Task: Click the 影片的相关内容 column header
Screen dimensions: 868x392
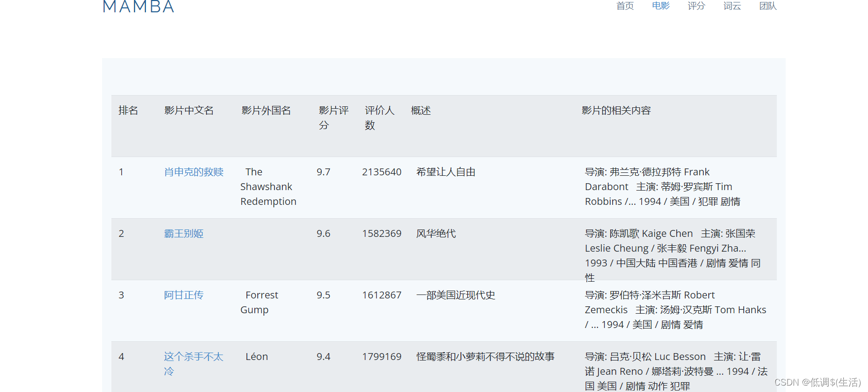Action: pyautogui.click(x=616, y=110)
